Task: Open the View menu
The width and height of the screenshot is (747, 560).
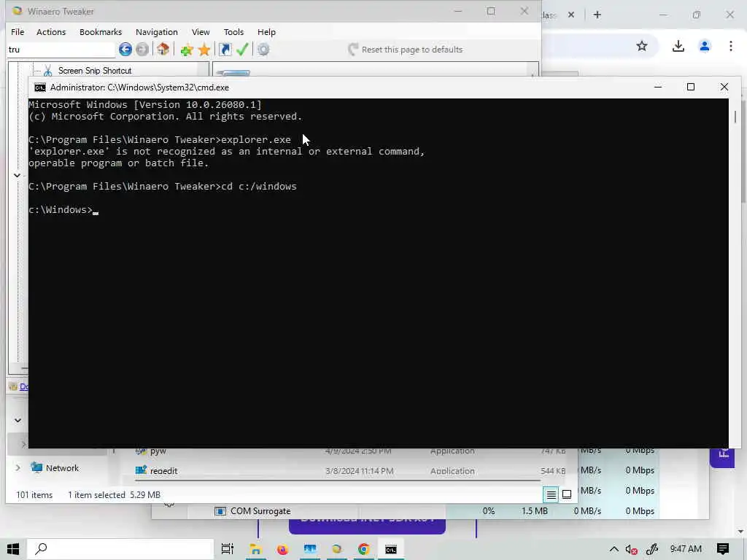Action: (x=201, y=32)
